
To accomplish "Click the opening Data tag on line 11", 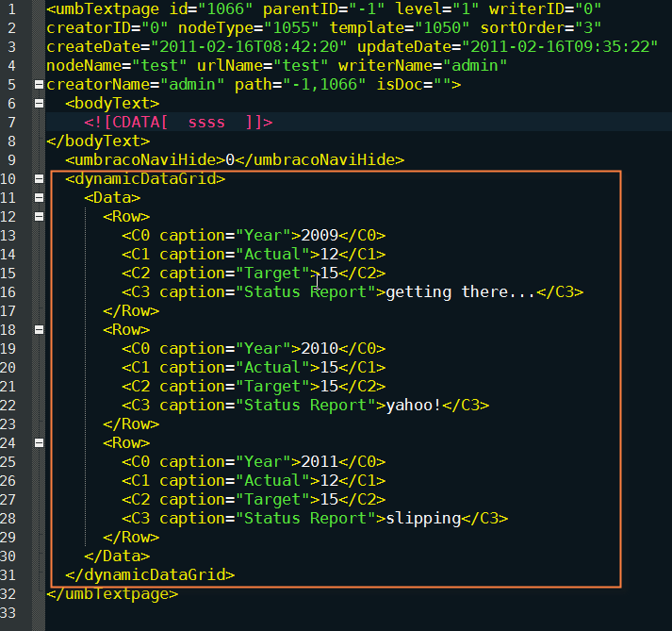I will pos(112,198).
